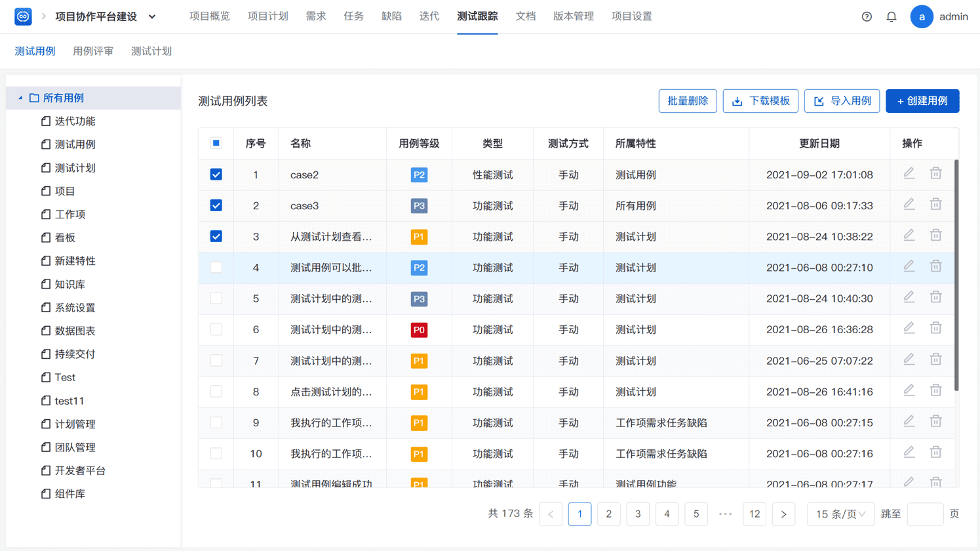
Task: Switch to 项目概览 tab
Action: pos(210,16)
